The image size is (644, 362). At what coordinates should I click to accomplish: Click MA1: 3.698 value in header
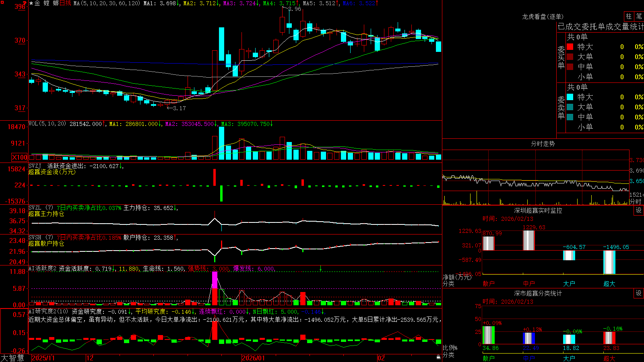tap(162, 3)
